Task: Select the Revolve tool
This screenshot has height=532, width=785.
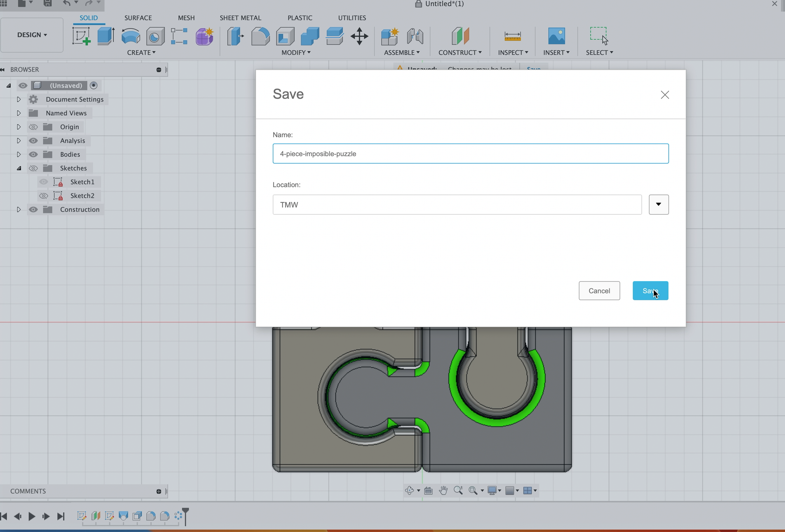Action: (131, 36)
